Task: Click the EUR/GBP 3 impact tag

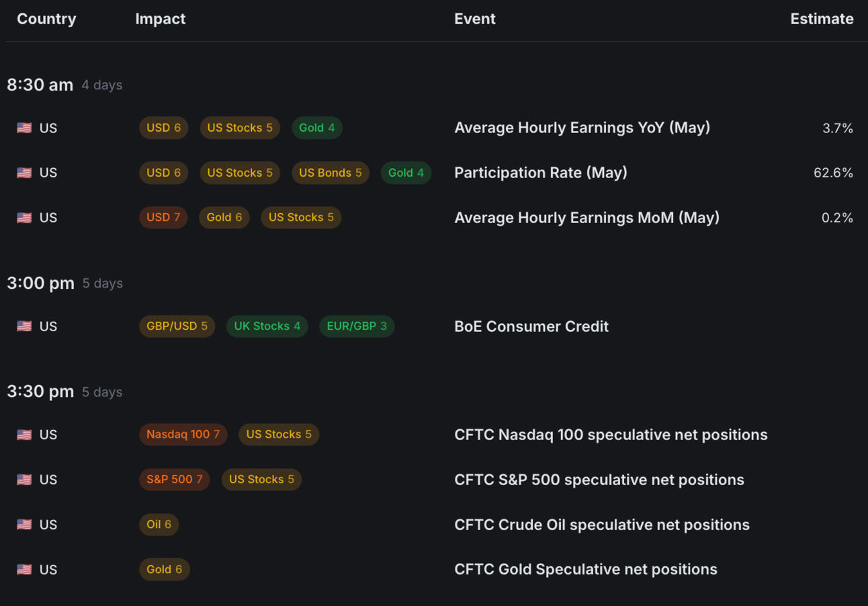Action: coord(357,327)
